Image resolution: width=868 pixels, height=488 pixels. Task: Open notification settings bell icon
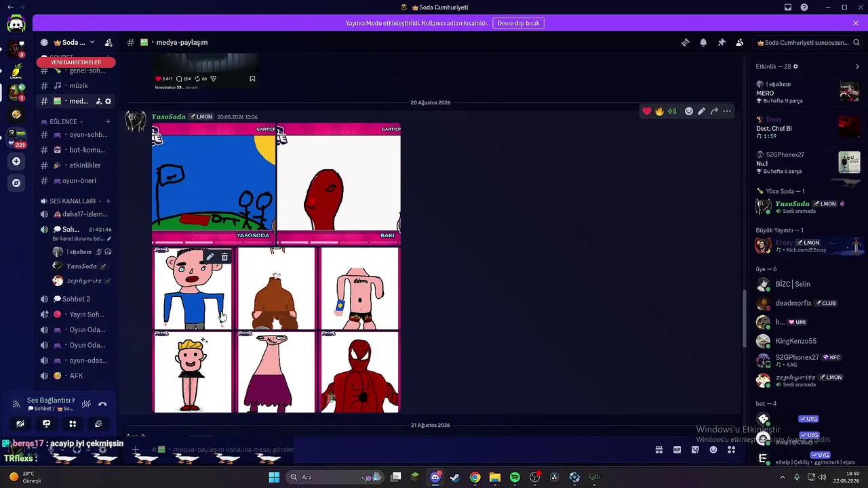(703, 42)
